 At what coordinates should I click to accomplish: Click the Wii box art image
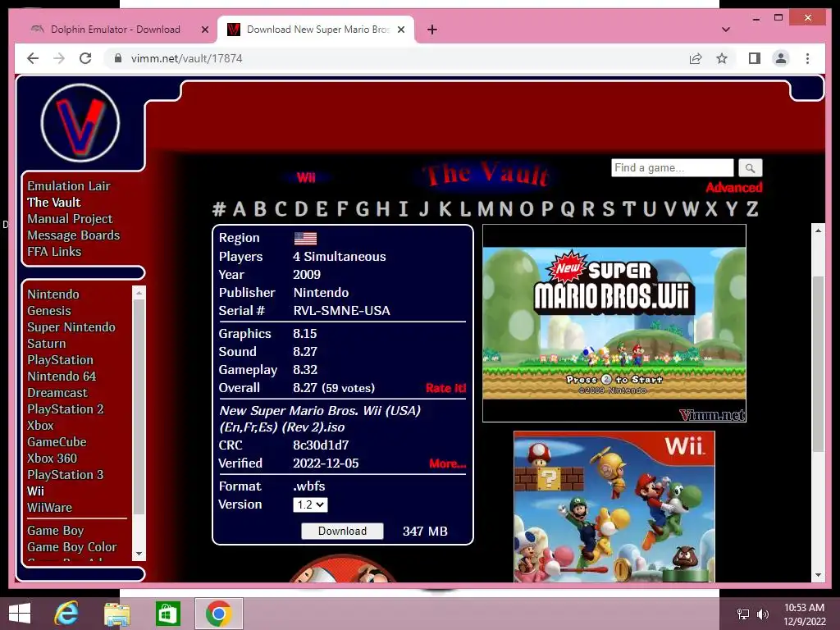[614, 507]
